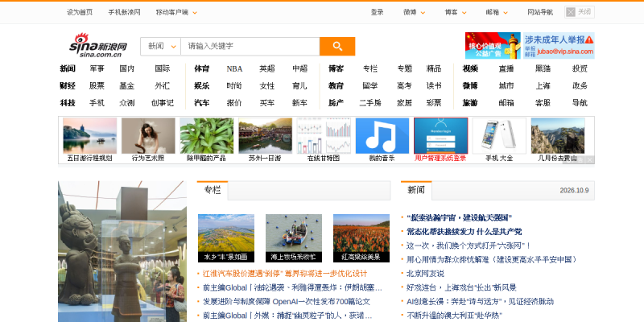Open "探索浩瀚宇宙，建设航天强国" headline

point(459,217)
